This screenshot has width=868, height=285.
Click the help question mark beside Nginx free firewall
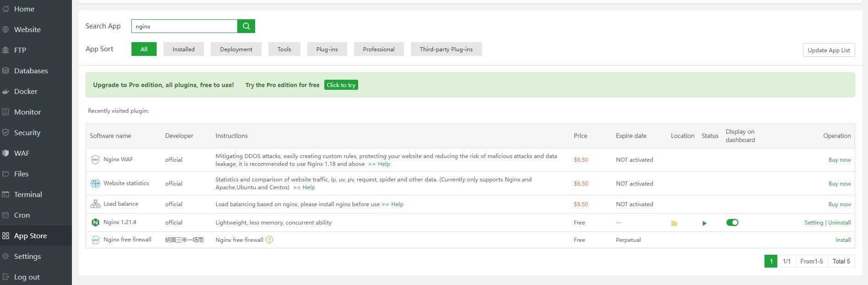pyautogui.click(x=269, y=240)
